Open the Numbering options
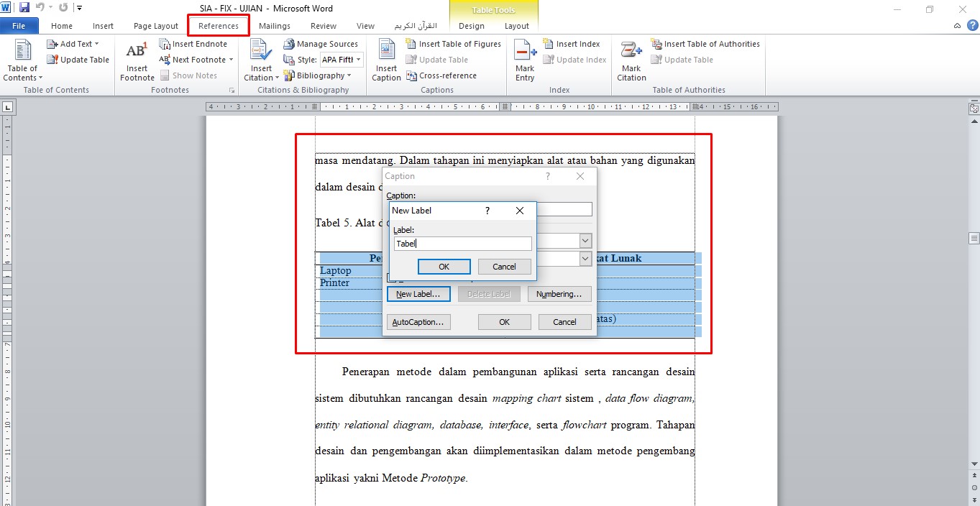980x506 pixels. pos(559,293)
